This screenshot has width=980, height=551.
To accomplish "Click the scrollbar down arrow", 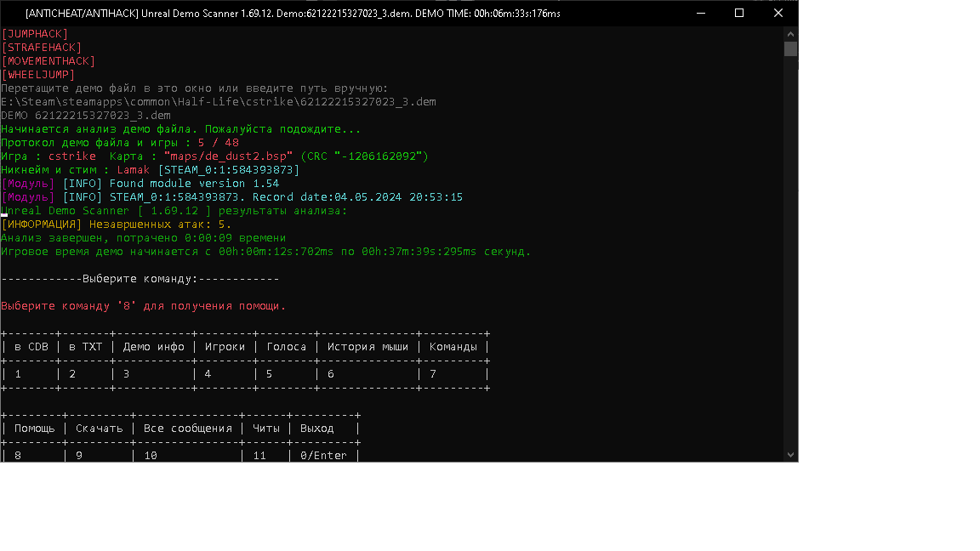I will point(790,455).
